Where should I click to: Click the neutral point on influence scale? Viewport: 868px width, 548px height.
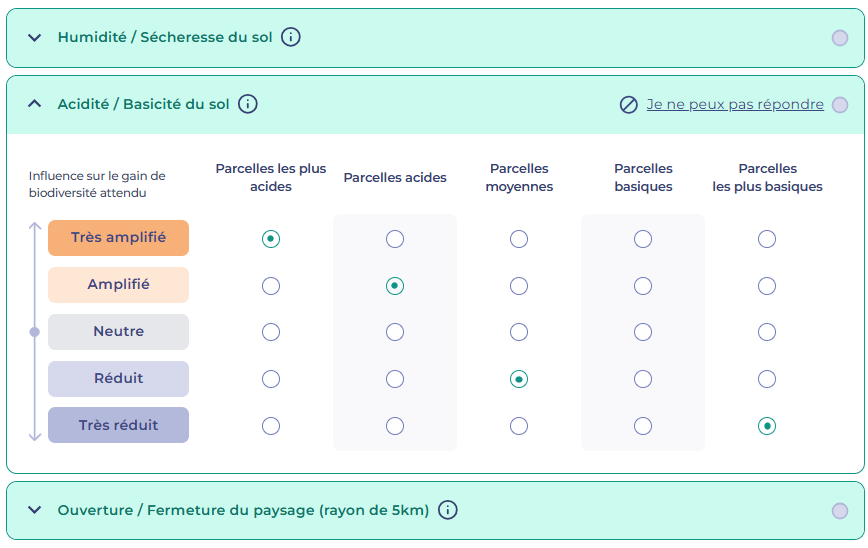[x=34, y=332]
